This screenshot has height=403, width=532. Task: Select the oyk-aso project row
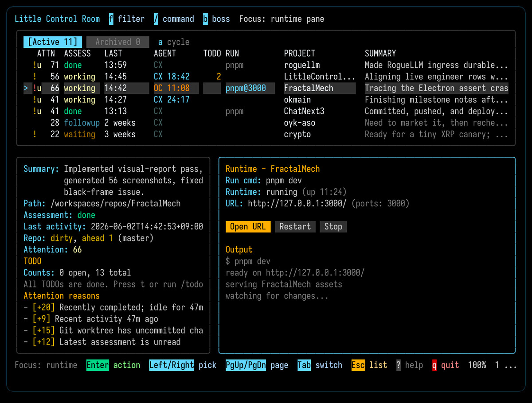266,123
